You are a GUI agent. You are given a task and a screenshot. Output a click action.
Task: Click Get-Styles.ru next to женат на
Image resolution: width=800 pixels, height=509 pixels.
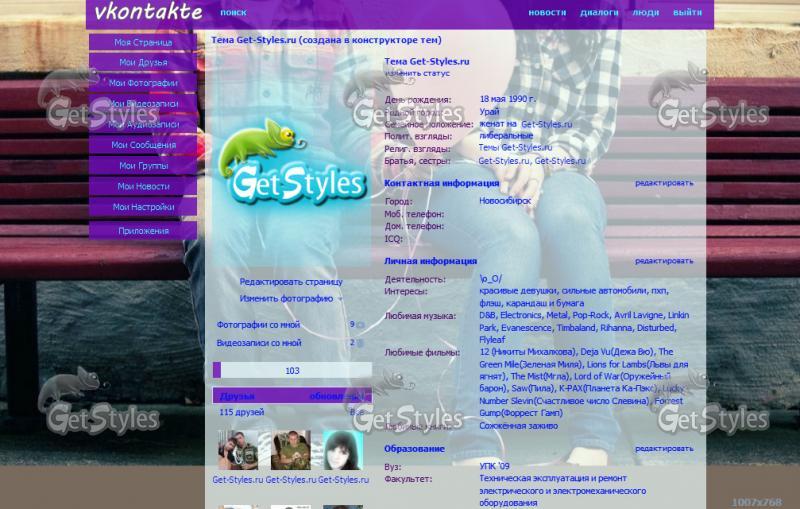click(546, 124)
